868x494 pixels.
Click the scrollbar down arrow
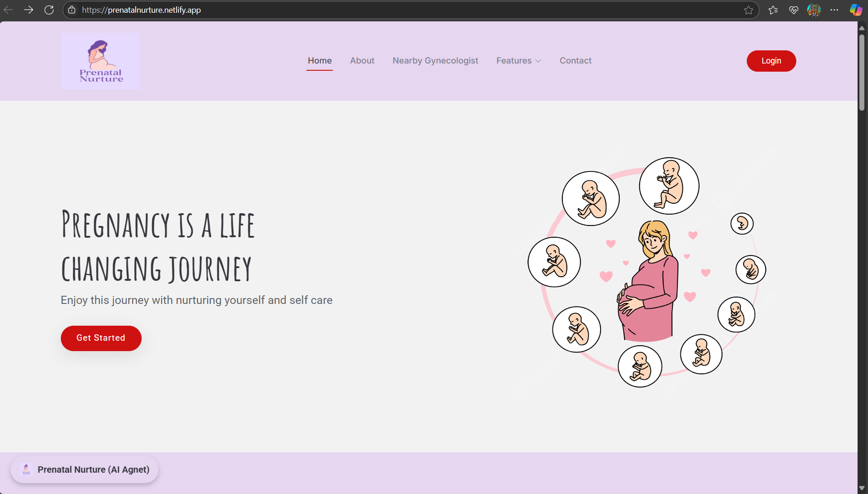tap(861, 488)
